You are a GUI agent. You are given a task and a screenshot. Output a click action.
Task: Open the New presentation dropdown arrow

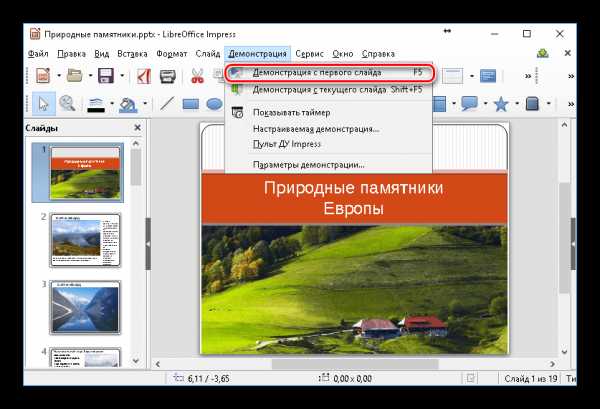coord(59,75)
